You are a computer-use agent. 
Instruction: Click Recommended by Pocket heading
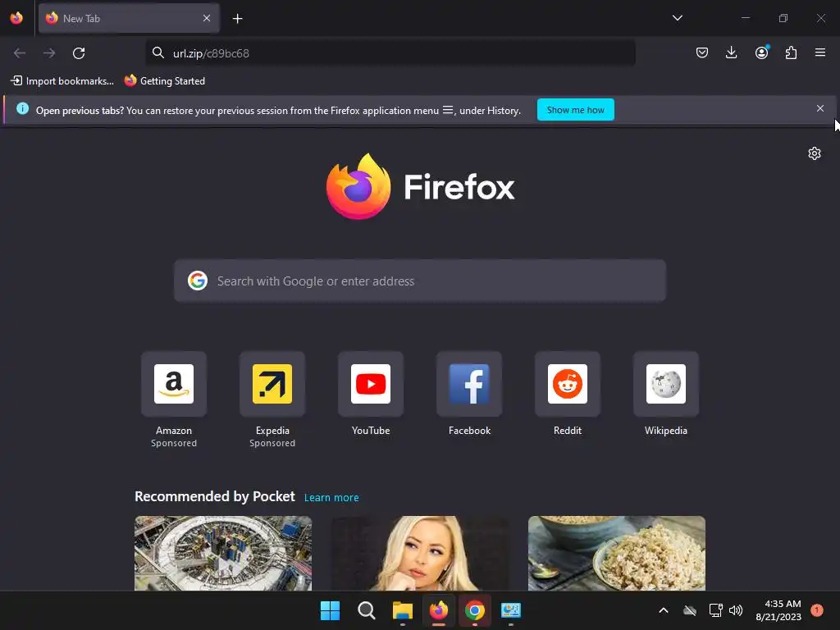215,496
